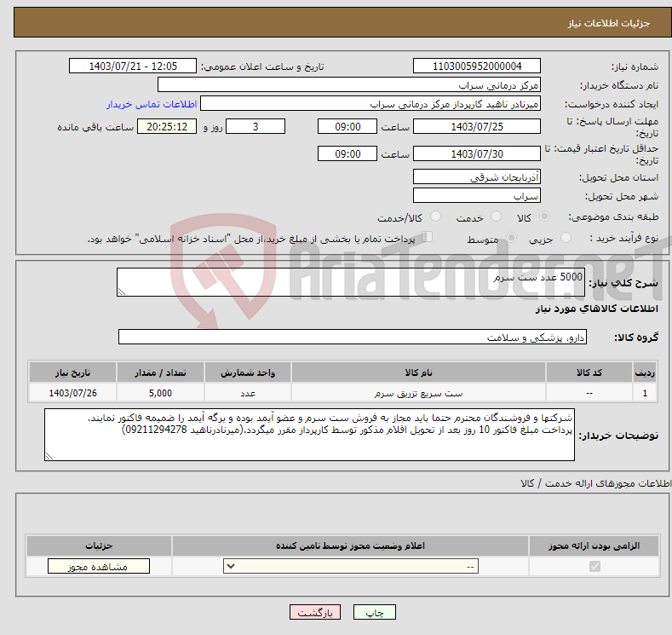Click the remaining time field 20:25:12
This screenshot has height=635, width=672.
coord(167,126)
